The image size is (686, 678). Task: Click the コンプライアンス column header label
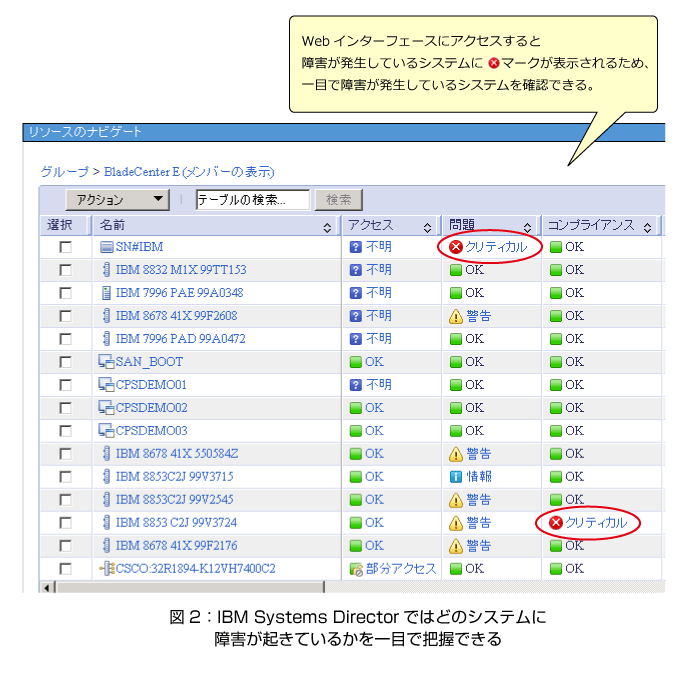[x=592, y=225]
